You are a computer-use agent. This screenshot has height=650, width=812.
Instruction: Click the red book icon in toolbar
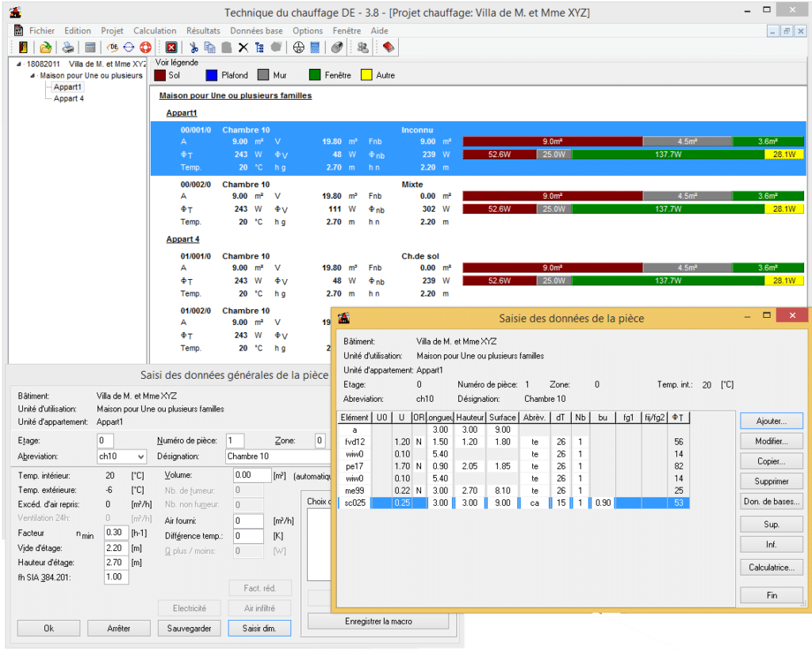pos(388,48)
